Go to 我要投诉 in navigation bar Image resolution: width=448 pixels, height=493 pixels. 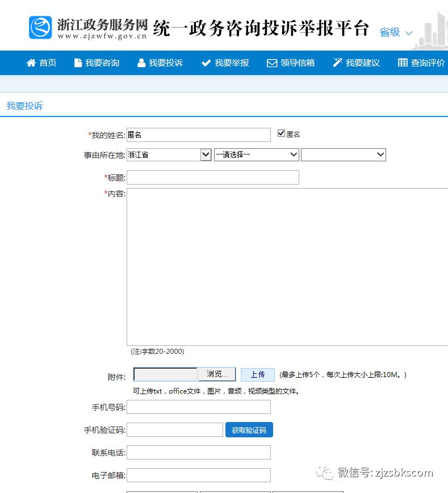pos(166,63)
